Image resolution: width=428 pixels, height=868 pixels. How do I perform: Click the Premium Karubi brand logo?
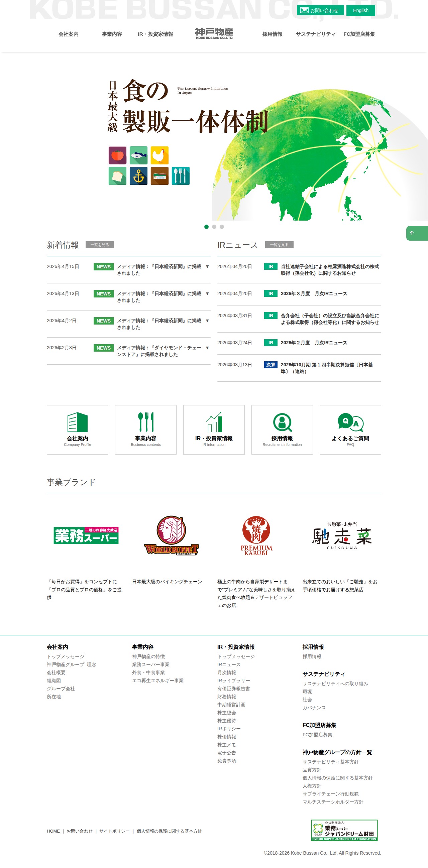point(256,535)
